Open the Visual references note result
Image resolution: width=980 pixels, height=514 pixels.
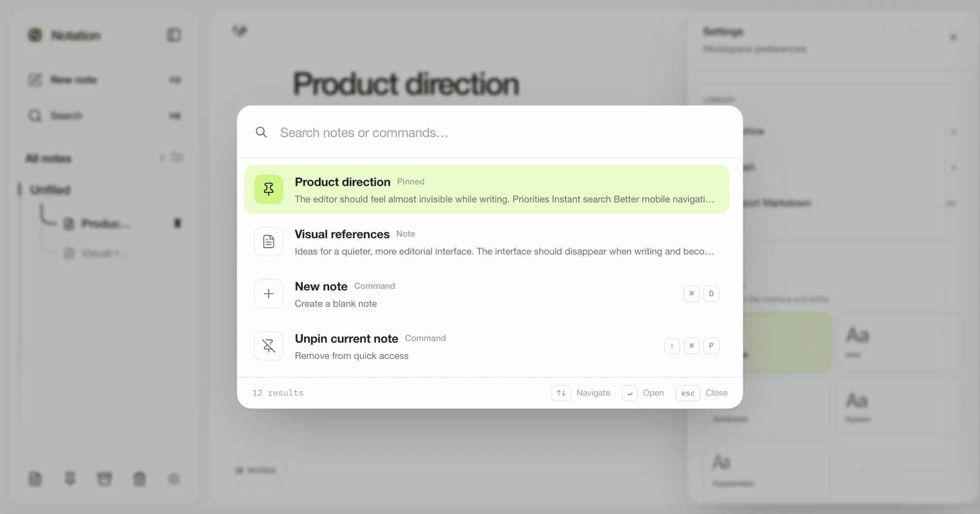486,242
